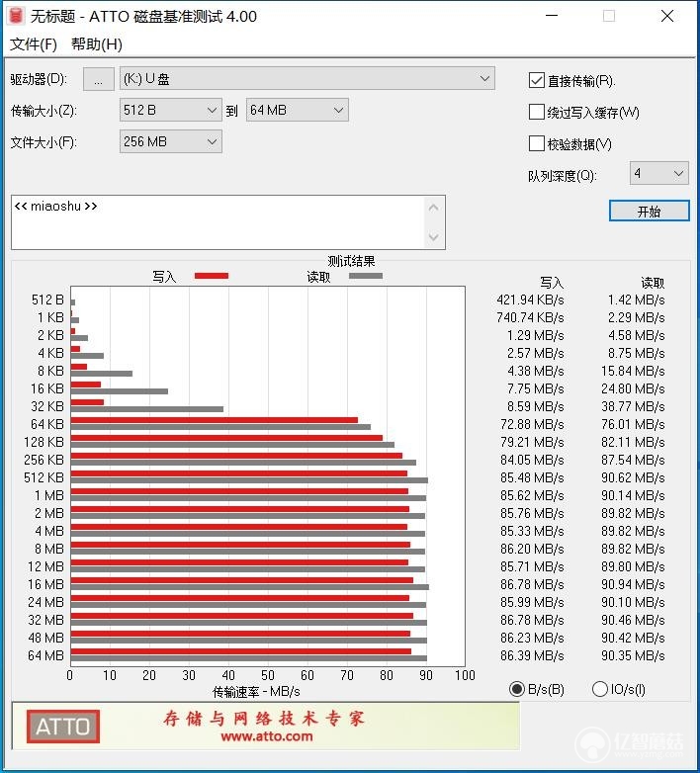Image resolution: width=700 pixels, height=773 pixels.
Task: Click the ATTO logo in the banner
Action: [x=63, y=727]
